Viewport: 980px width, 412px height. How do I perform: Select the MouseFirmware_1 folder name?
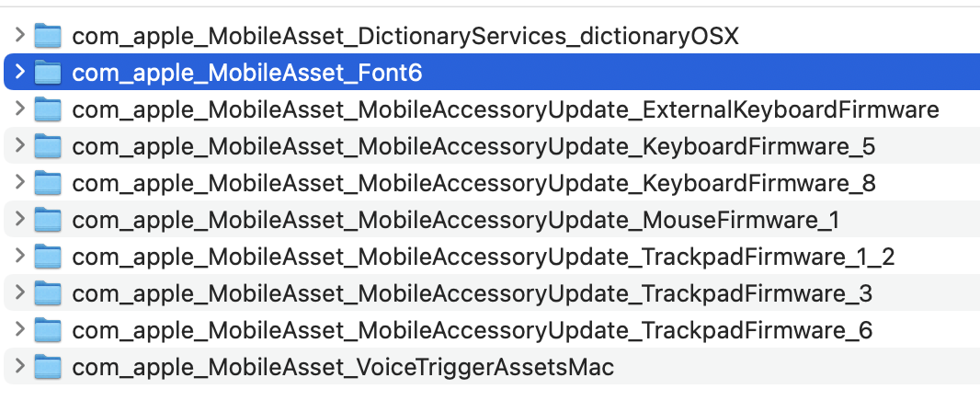coord(456,221)
